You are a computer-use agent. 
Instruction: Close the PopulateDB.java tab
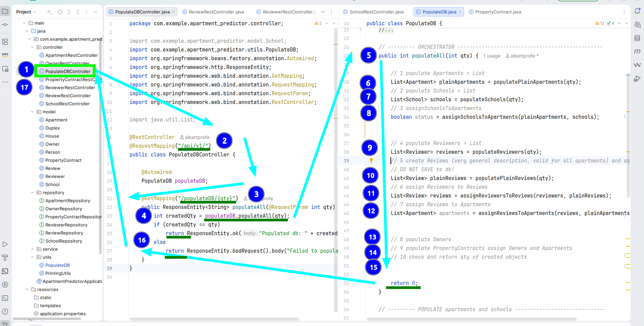[x=460, y=12]
